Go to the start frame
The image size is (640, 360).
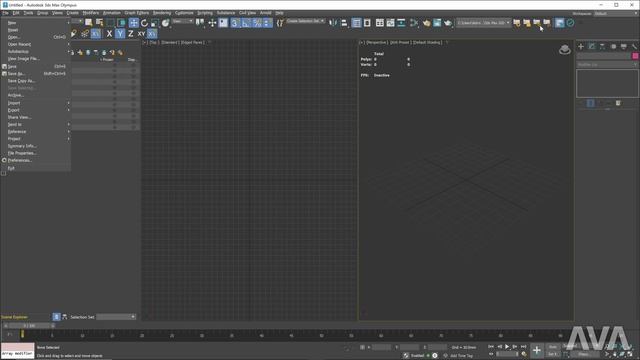click(x=491, y=347)
